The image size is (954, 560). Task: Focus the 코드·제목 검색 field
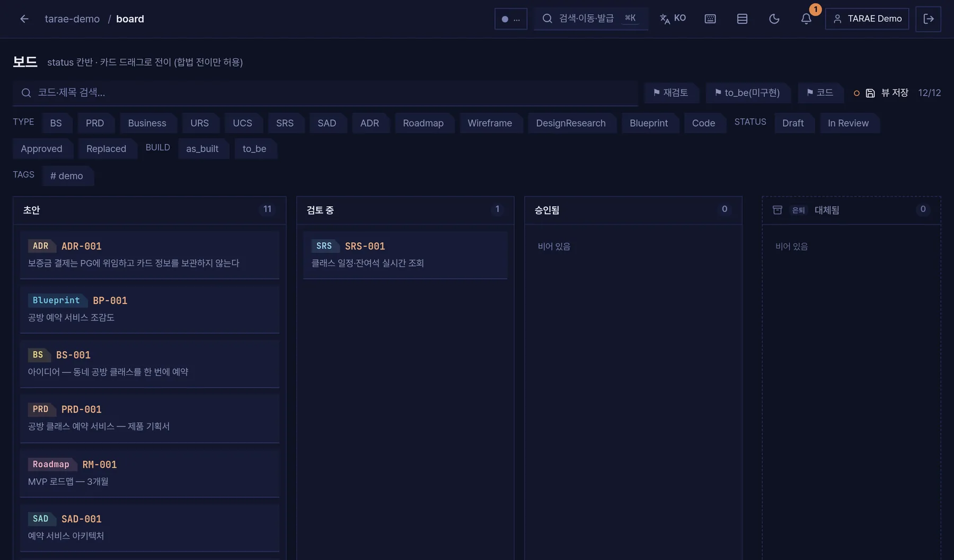pos(325,93)
